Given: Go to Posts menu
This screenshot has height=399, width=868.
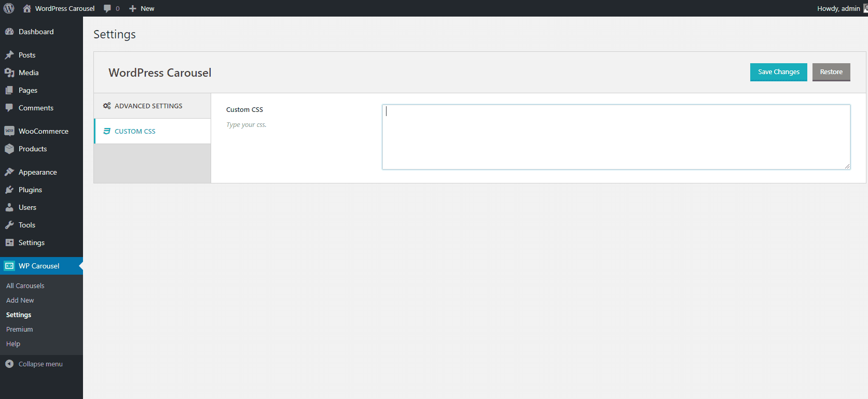Looking at the screenshot, I should 42,55.
